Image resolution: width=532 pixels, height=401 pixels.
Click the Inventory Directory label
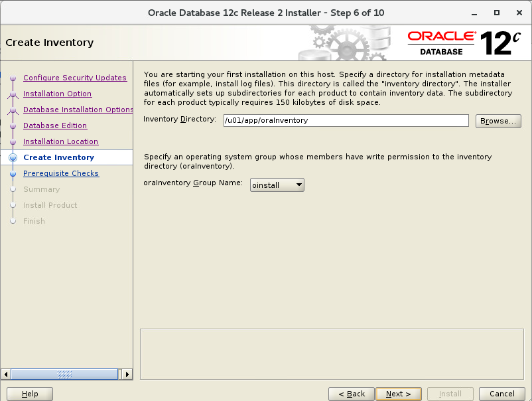click(180, 120)
